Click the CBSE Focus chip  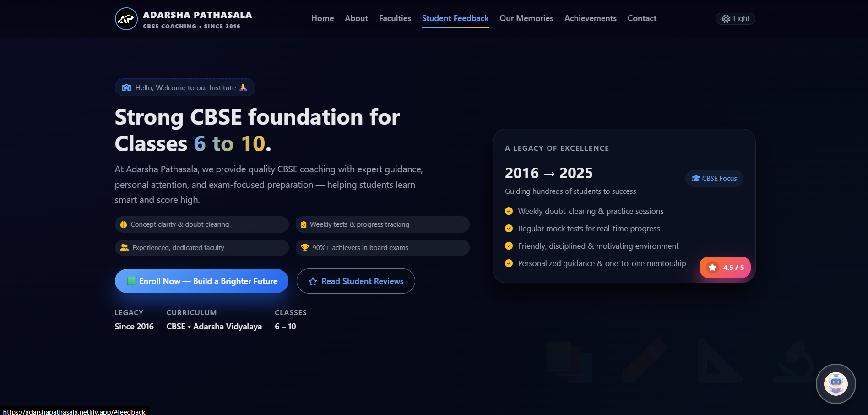click(x=714, y=179)
